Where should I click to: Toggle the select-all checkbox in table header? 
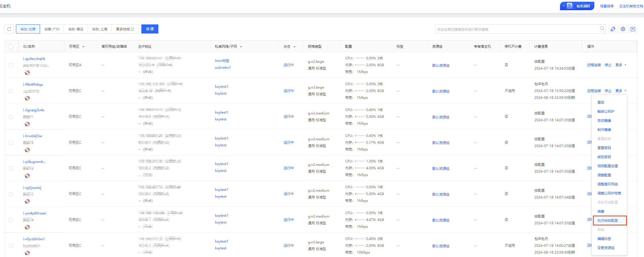tap(11, 47)
